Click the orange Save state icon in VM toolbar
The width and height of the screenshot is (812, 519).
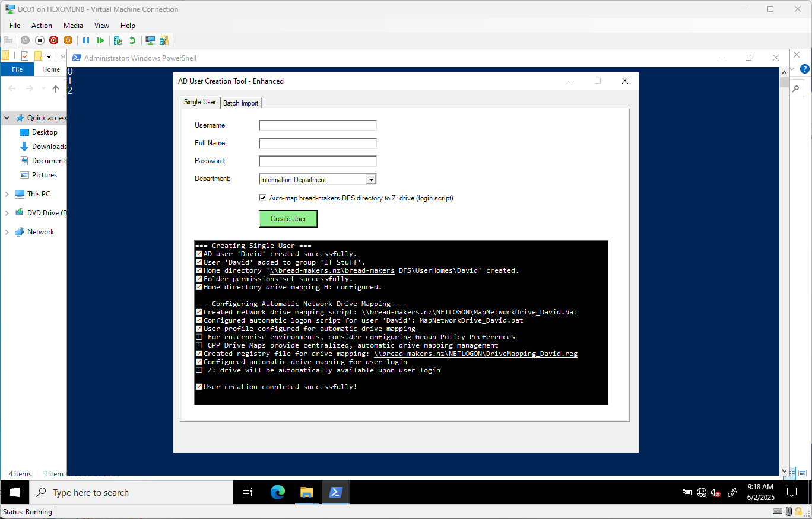[68, 40]
